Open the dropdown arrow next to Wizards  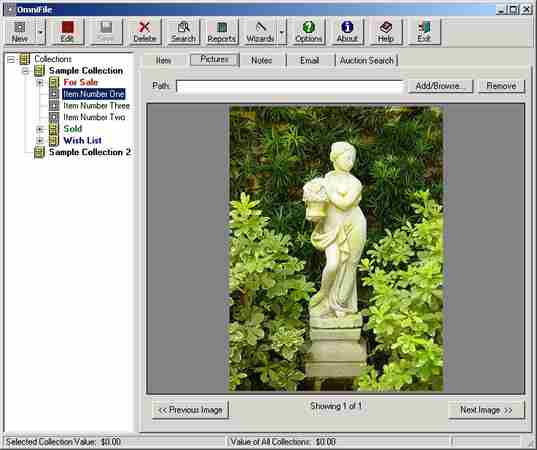[282, 32]
